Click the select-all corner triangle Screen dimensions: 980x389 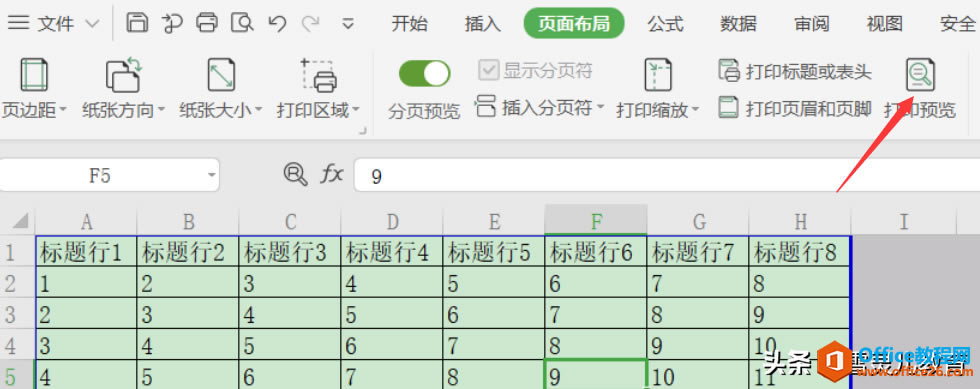[20, 221]
